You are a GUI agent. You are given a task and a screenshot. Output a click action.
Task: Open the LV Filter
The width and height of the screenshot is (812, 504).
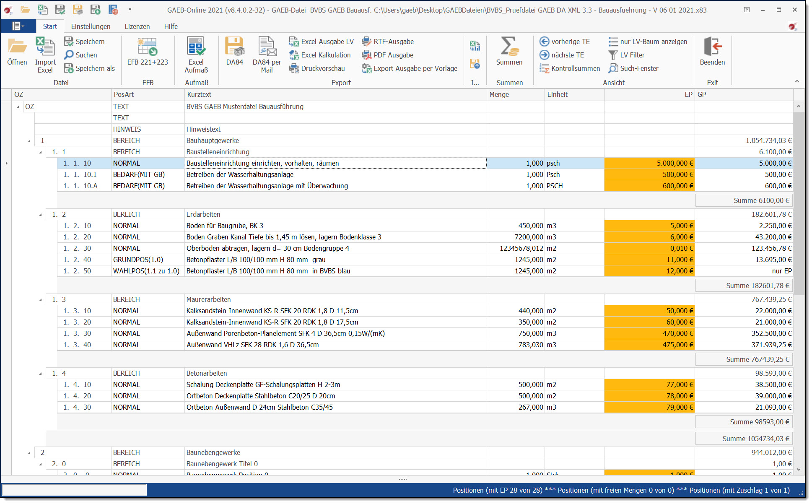pos(626,55)
